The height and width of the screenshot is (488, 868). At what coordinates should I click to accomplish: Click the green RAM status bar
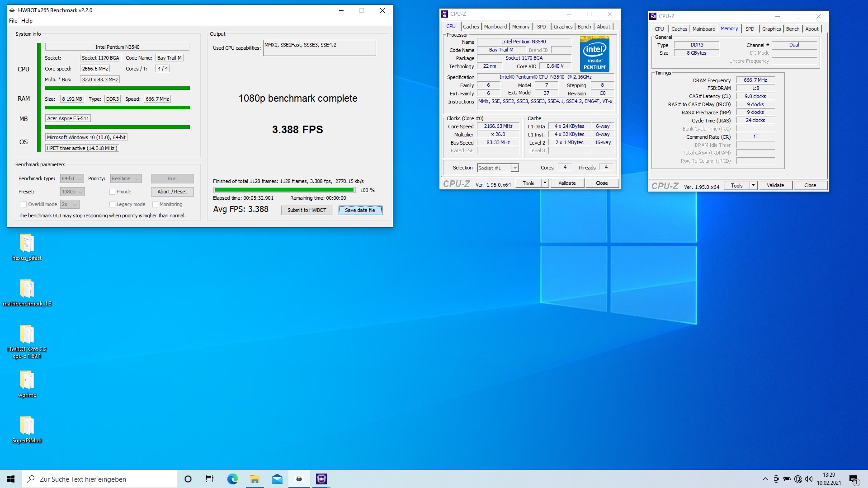[x=118, y=108]
